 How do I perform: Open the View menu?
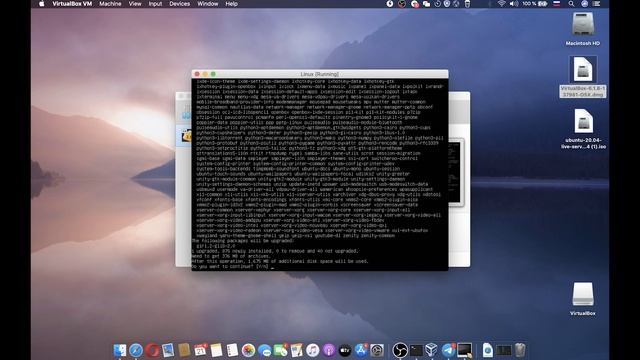tap(135, 4)
